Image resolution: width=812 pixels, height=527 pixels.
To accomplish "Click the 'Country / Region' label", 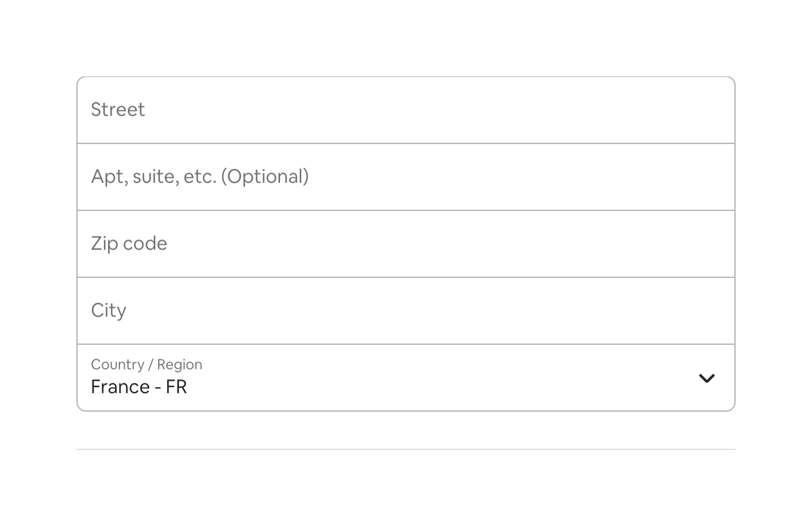I will click(146, 364).
